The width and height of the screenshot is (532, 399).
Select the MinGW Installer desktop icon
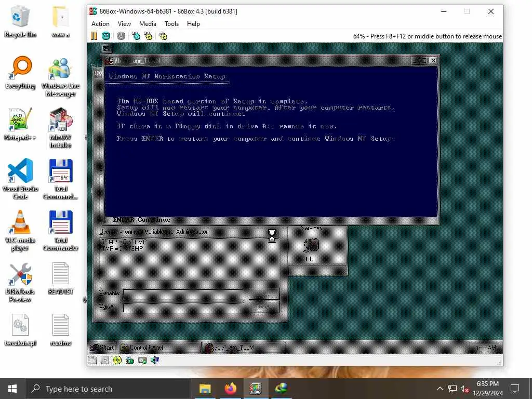[x=61, y=128]
